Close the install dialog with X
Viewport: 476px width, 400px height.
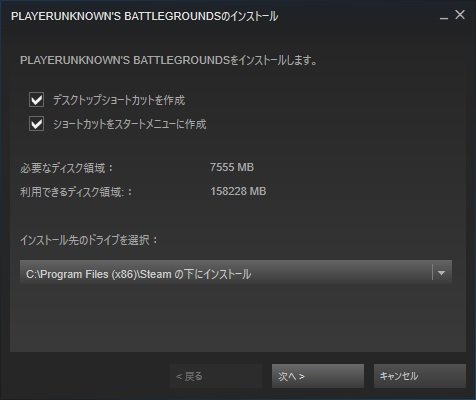(x=460, y=15)
